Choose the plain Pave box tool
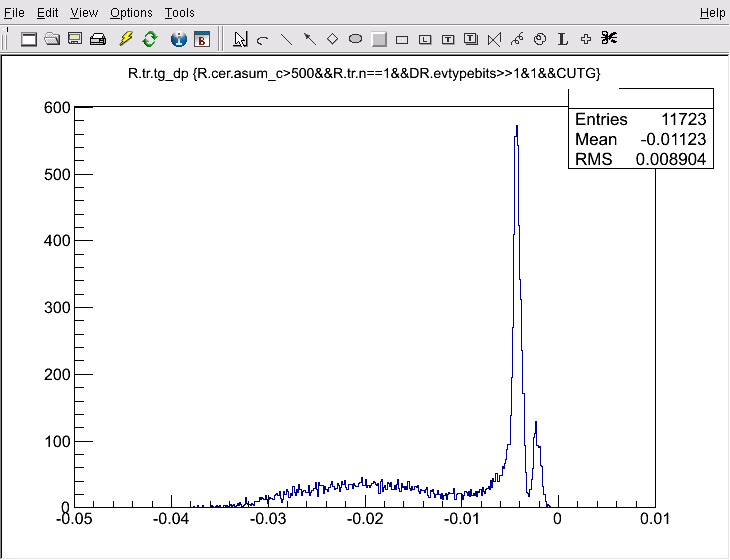The width and height of the screenshot is (730, 560). (402, 40)
